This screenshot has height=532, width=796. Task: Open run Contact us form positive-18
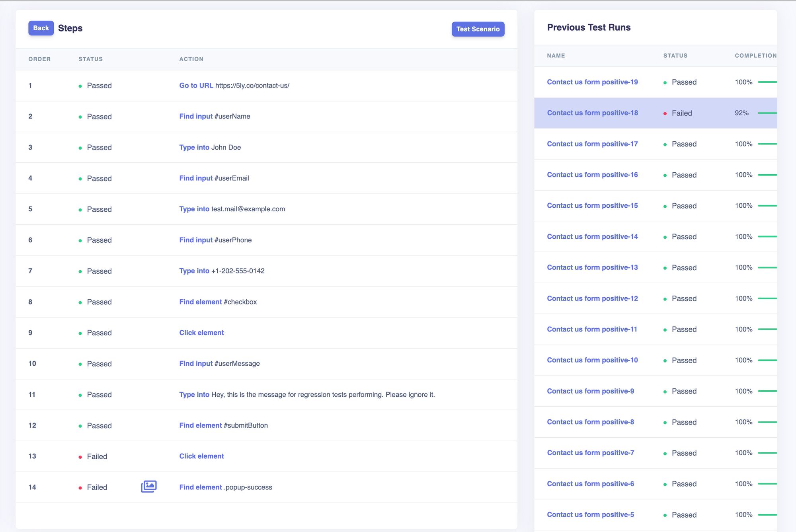592,113
